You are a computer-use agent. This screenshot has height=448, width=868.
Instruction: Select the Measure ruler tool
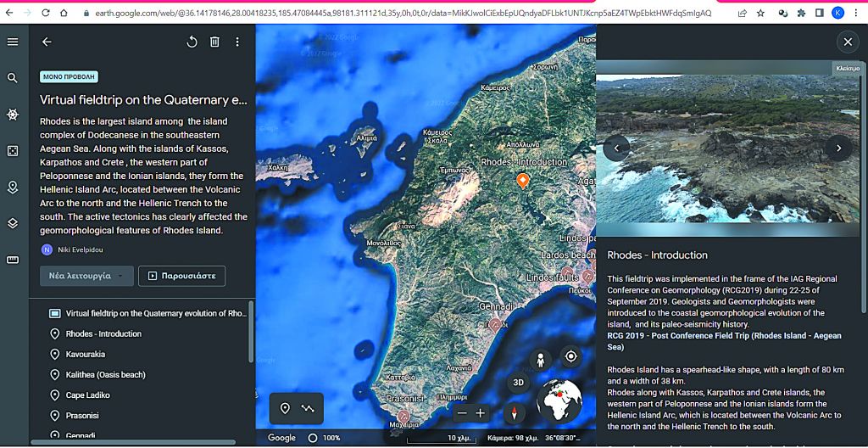tap(12, 260)
